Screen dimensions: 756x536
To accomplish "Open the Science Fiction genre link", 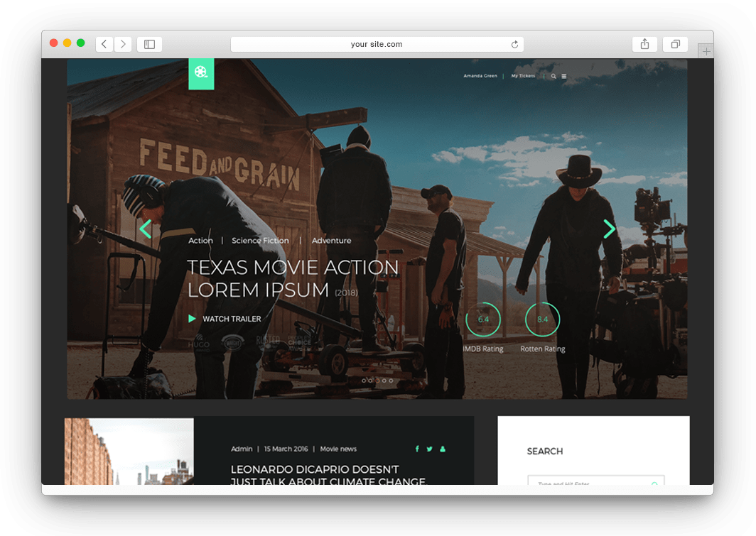I will coord(260,241).
